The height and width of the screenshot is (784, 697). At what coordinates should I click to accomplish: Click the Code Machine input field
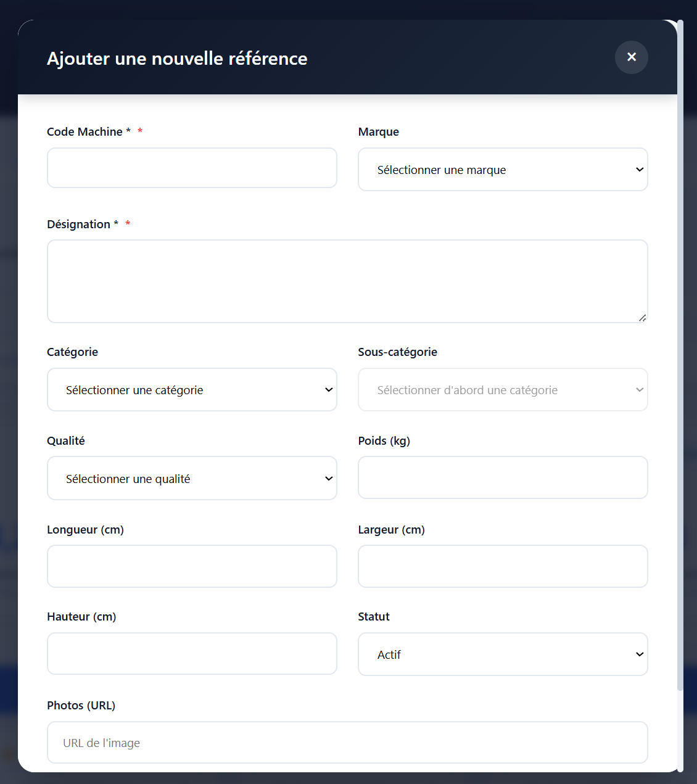(x=192, y=167)
